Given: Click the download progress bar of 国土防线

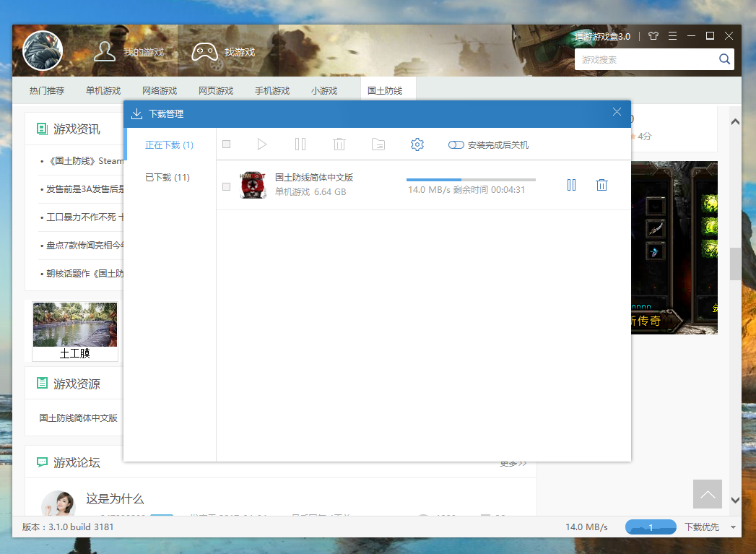Looking at the screenshot, I should (x=471, y=180).
